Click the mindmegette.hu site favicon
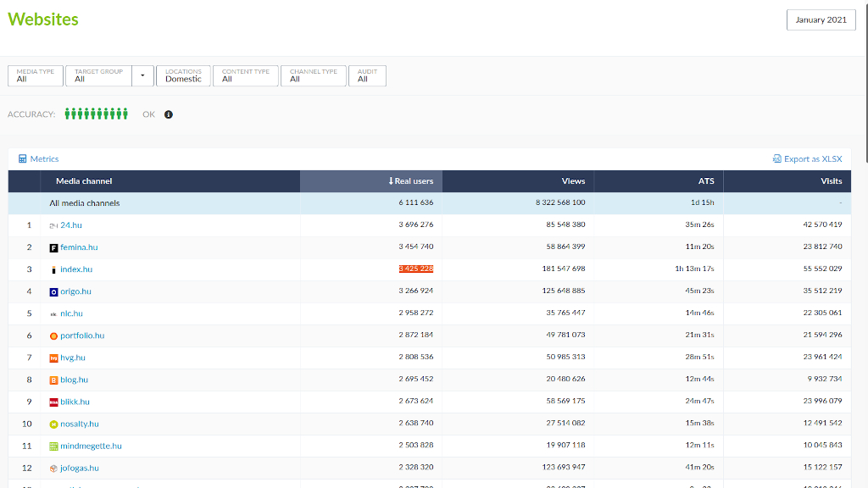The image size is (868, 488). click(x=53, y=446)
